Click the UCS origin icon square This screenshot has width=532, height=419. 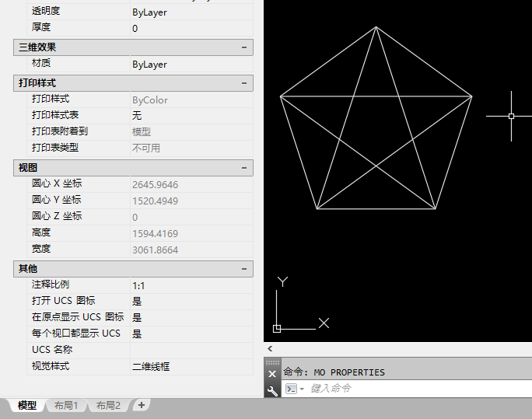(277, 329)
